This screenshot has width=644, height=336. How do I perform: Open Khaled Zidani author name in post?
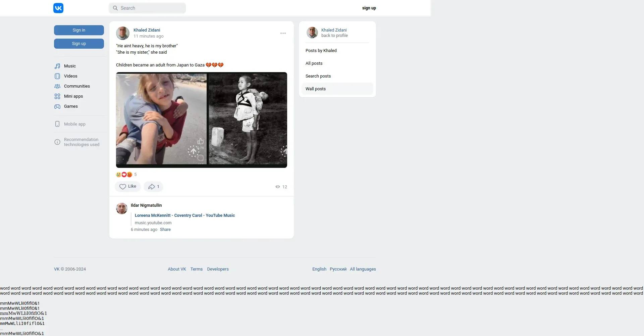[x=147, y=30]
